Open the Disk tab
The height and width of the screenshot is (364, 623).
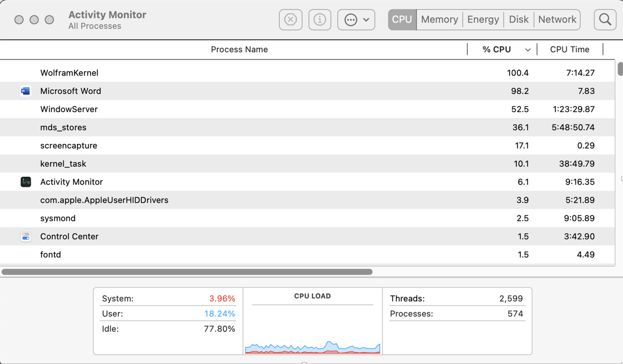tap(519, 20)
